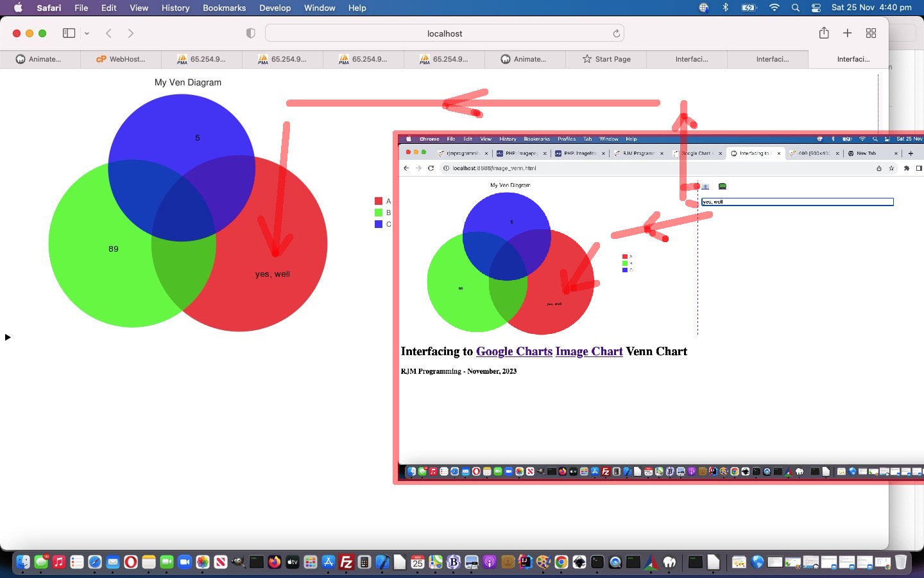Open the Window menu
The image size is (924, 578).
tap(320, 8)
